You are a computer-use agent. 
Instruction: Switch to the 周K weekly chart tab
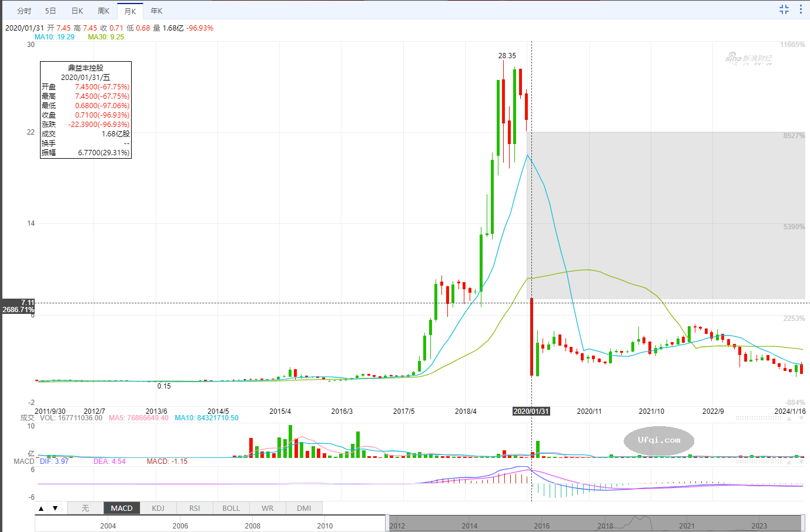tap(103, 11)
